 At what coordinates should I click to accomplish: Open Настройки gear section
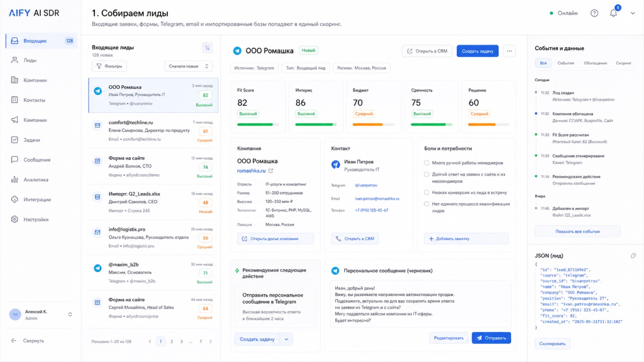[36, 219]
